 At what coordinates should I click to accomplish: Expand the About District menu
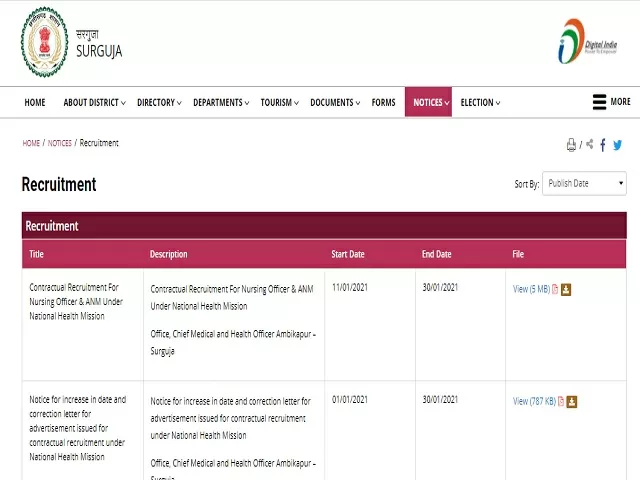pos(94,102)
